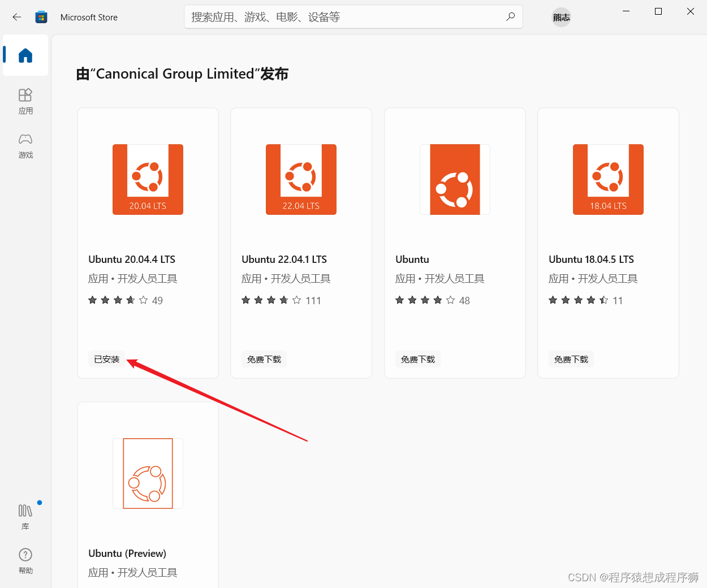Viewport: 707px width, 588px height.
Task: Click star rating with 49 reviews
Action: pyautogui.click(x=126, y=300)
